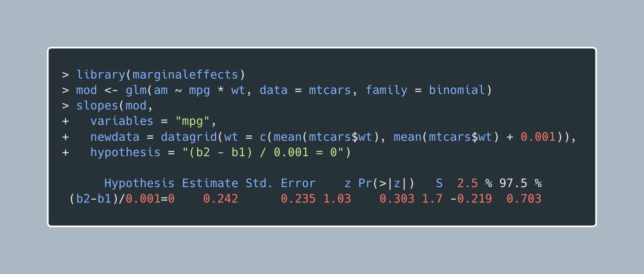
Task: Click the Estimate column header
Action: (x=210, y=183)
